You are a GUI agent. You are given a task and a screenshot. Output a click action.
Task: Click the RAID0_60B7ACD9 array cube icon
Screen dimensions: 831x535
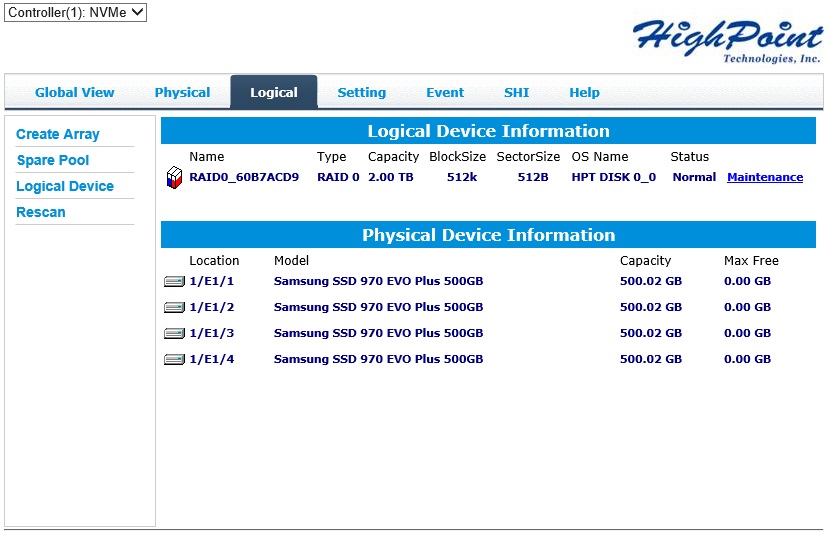(174, 178)
